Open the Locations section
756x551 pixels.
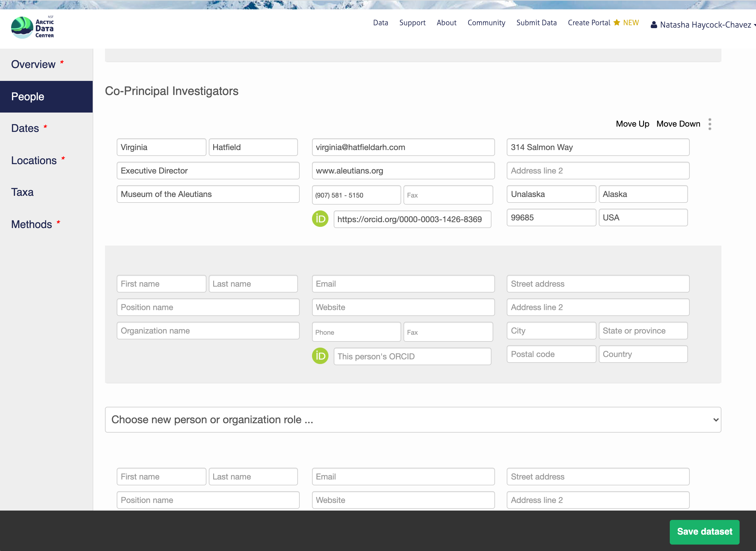[34, 160]
